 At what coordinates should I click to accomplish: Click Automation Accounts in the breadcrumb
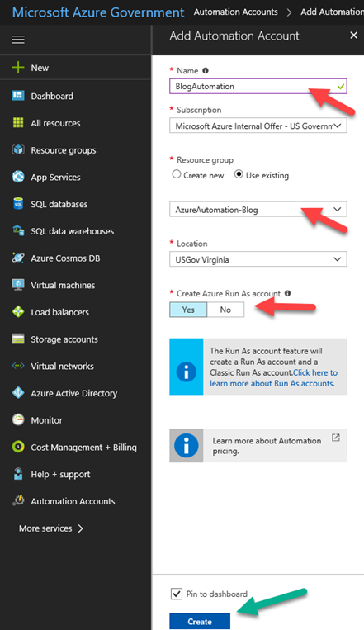tap(236, 12)
